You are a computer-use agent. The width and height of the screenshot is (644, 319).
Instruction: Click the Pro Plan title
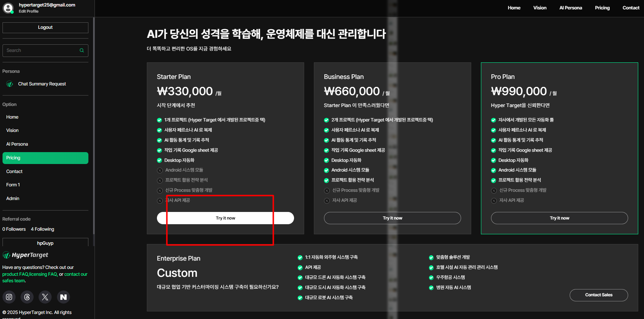[x=503, y=77]
